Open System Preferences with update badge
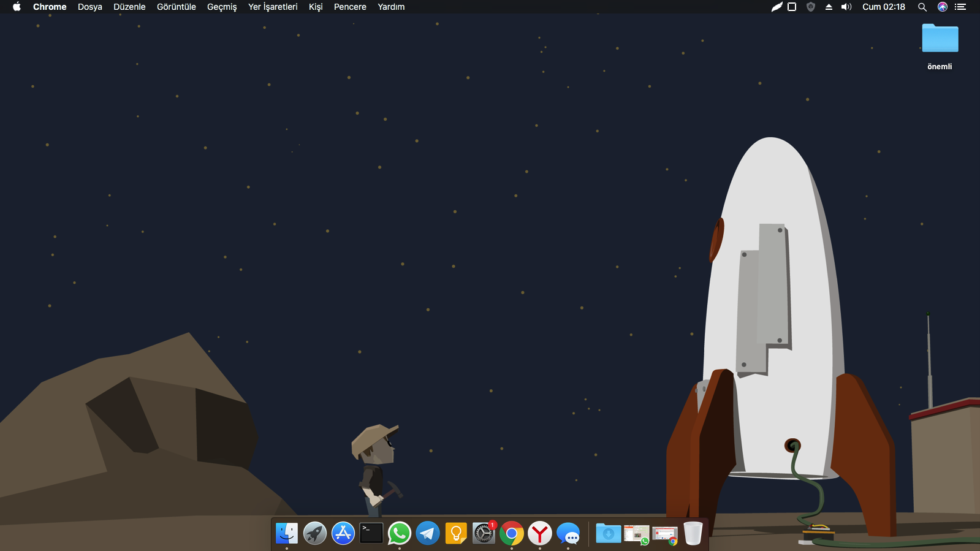This screenshot has height=551, width=980. (484, 533)
